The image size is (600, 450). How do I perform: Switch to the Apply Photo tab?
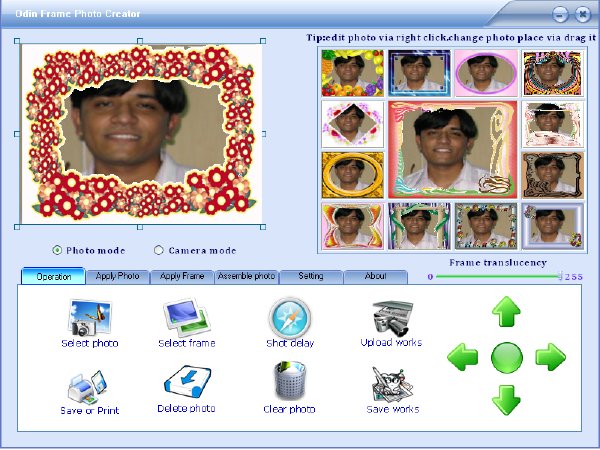pyautogui.click(x=117, y=276)
